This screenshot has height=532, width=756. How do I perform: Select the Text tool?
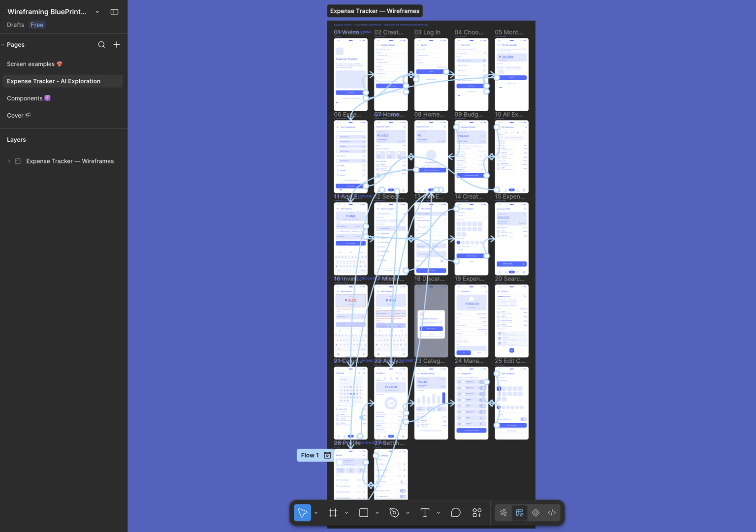(x=425, y=513)
